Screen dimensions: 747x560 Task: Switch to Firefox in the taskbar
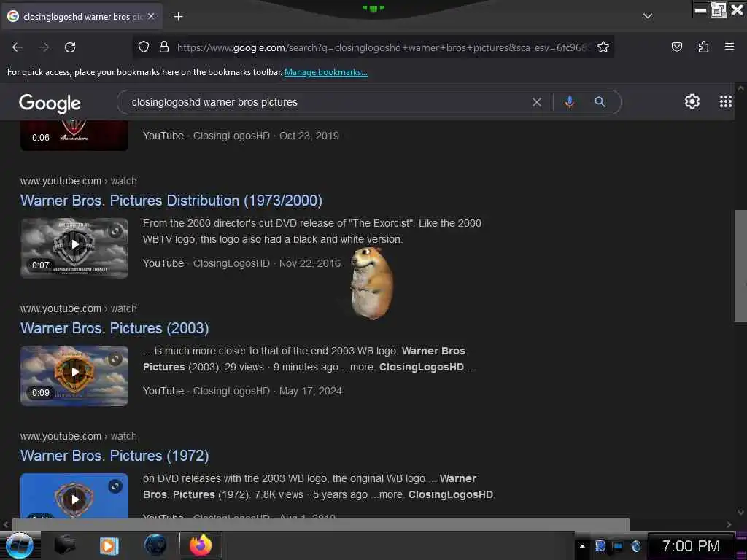click(200, 545)
